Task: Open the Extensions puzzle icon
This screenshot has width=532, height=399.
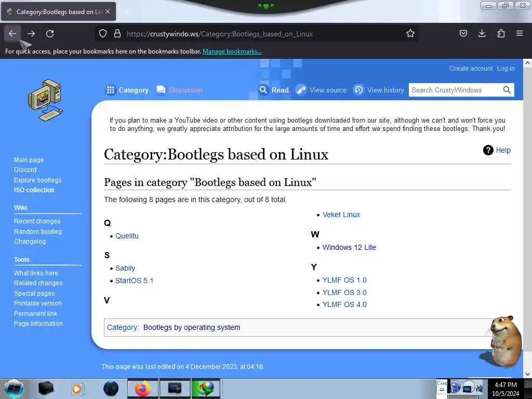Action: click(x=501, y=33)
